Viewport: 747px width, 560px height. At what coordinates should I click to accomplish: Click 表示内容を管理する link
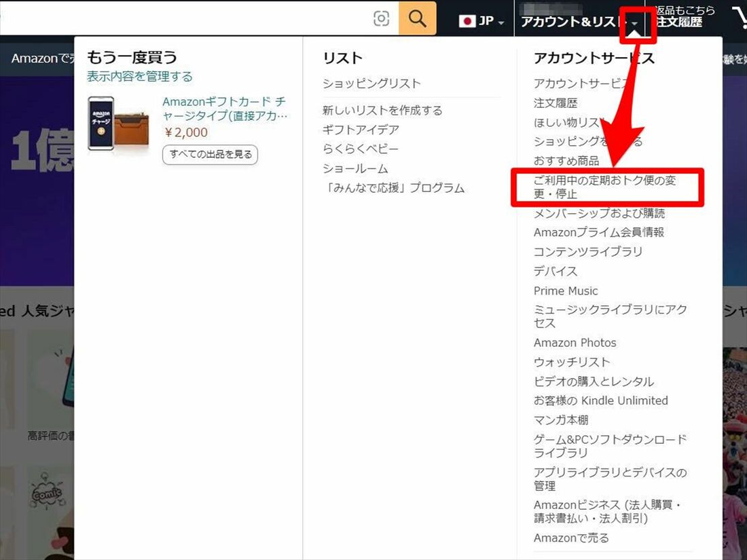click(x=140, y=76)
